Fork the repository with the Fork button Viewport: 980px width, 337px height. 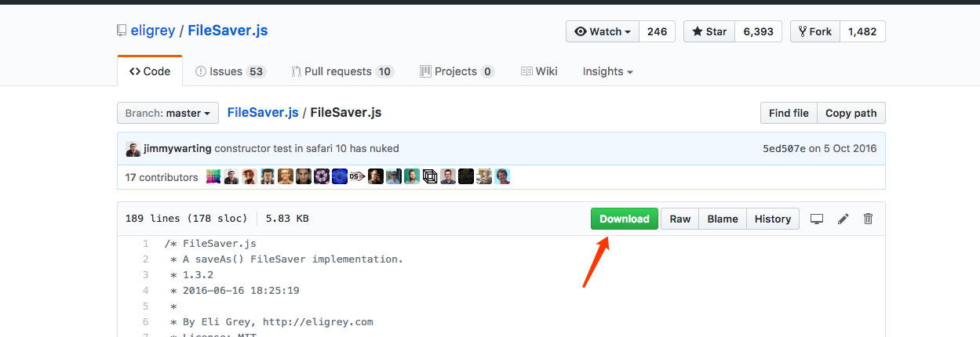tap(814, 31)
